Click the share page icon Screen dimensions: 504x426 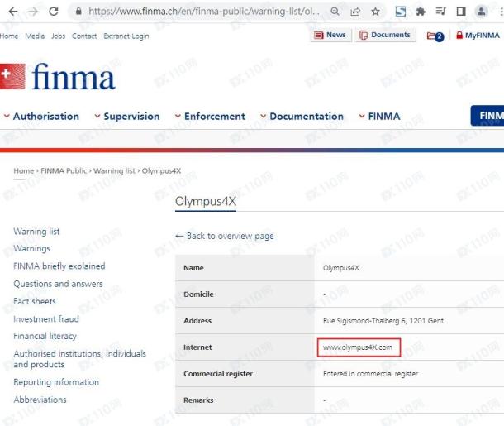click(355, 12)
